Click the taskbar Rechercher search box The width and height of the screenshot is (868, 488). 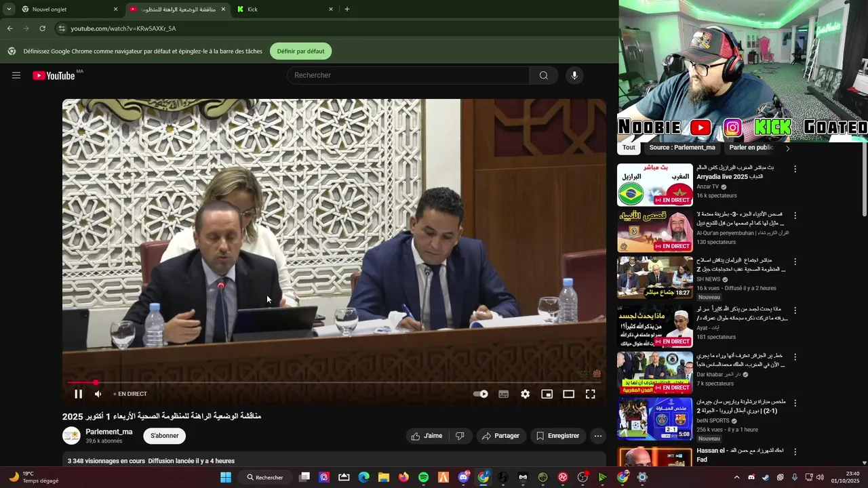[265, 477]
